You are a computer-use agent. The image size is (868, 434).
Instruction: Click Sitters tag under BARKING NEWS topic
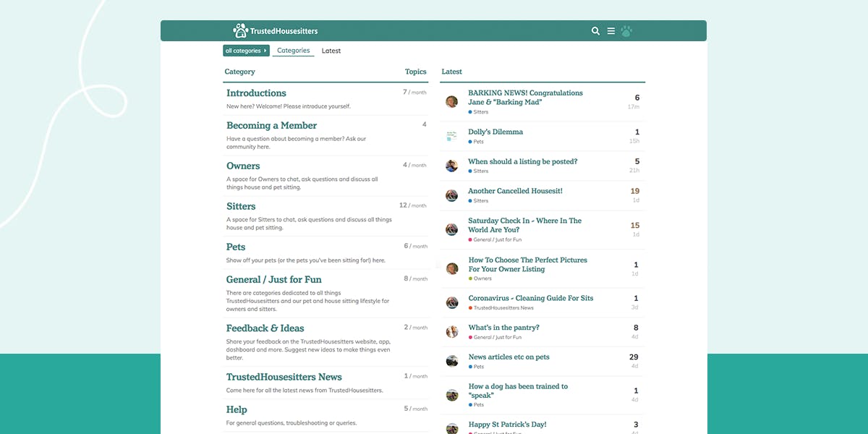point(479,112)
